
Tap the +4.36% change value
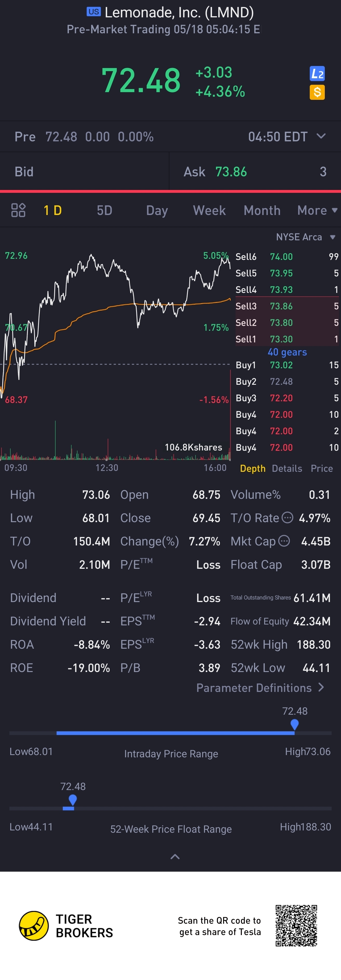pos(220,92)
